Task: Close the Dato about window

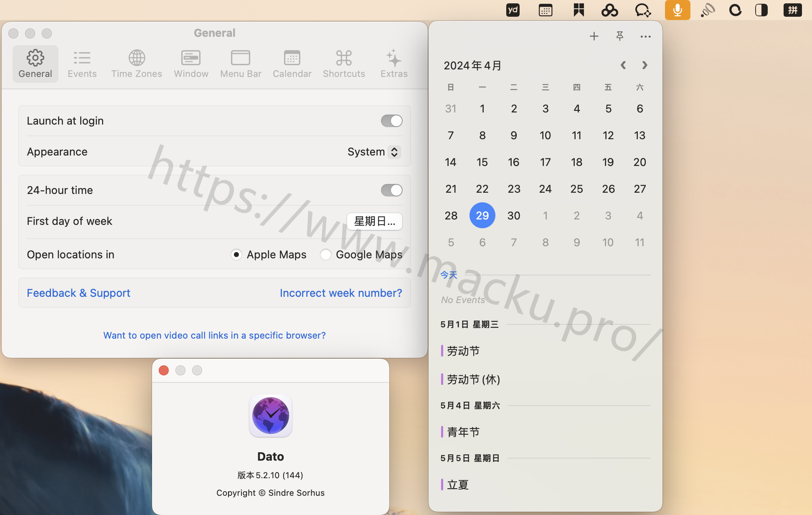Action: [164, 370]
